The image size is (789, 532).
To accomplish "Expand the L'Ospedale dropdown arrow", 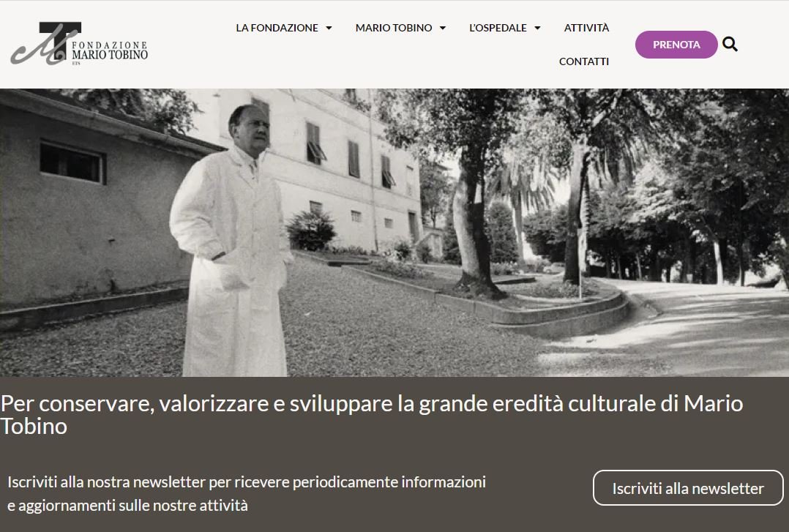I will tap(537, 29).
